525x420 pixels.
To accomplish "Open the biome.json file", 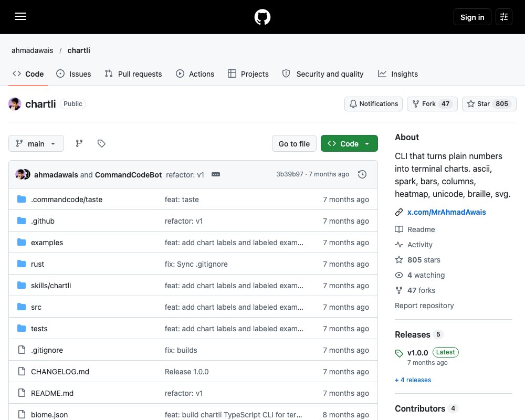I will tap(49, 415).
